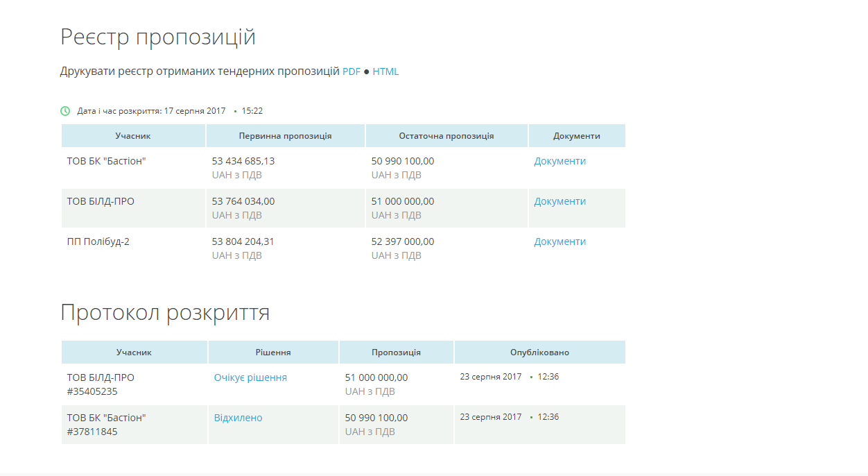
Task: Click the Первинна пропозиція column header
Action: click(285, 136)
